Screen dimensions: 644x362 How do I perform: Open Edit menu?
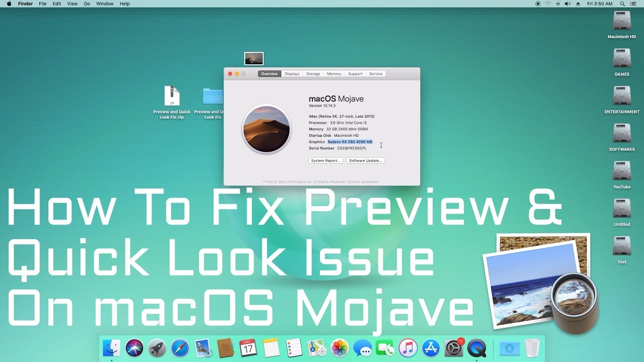[x=57, y=4]
